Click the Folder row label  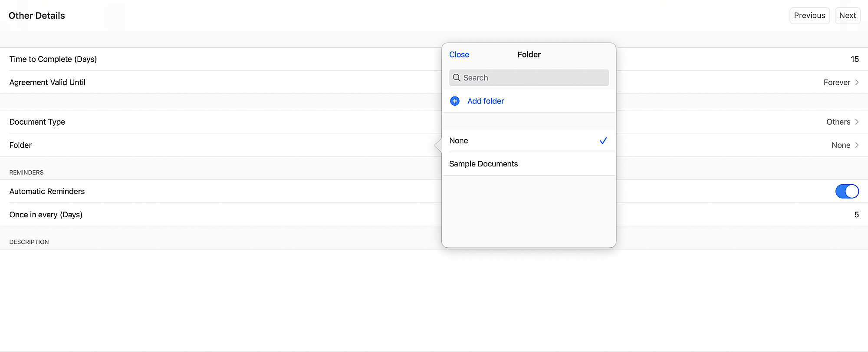point(21,145)
